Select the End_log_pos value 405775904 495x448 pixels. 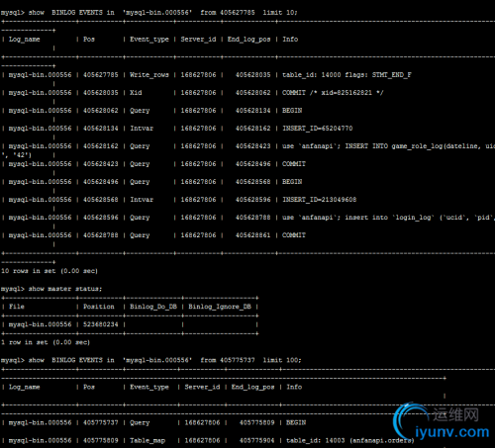[256, 440]
